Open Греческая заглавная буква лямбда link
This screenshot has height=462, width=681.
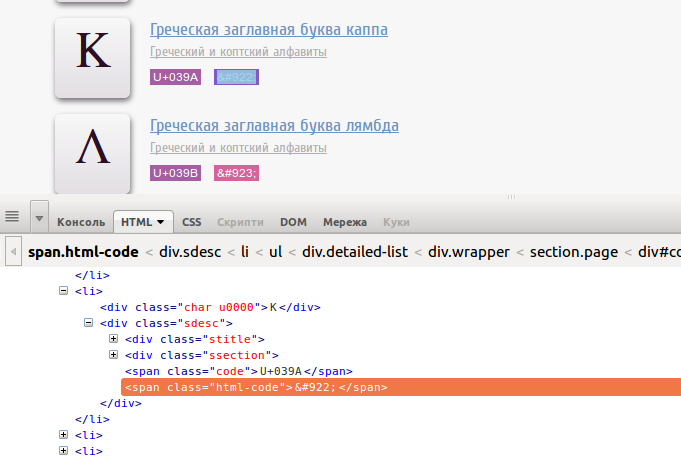click(x=274, y=126)
